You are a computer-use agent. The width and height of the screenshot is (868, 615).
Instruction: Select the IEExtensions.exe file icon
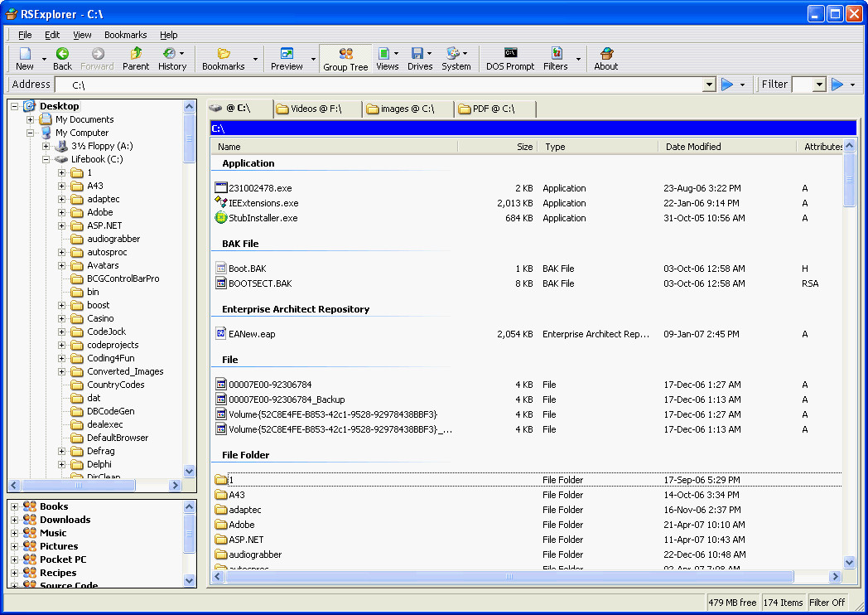point(221,203)
